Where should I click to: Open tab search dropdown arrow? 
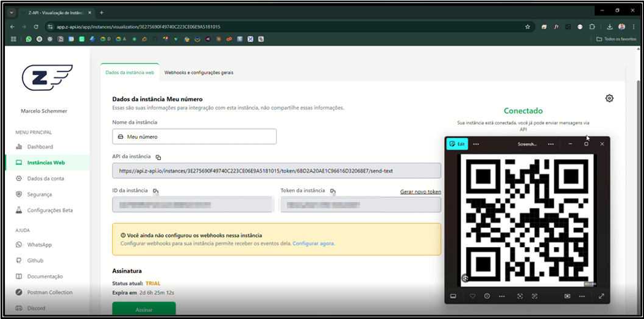pos(12,13)
